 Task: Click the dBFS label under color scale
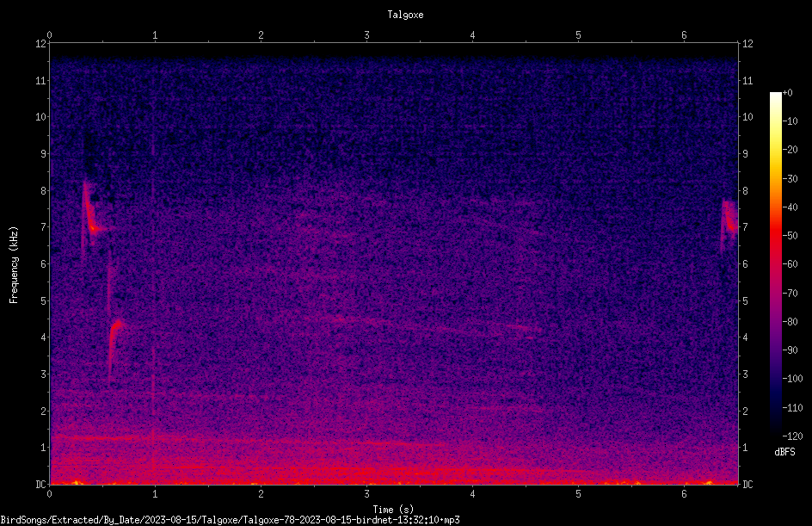(x=784, y=452)
